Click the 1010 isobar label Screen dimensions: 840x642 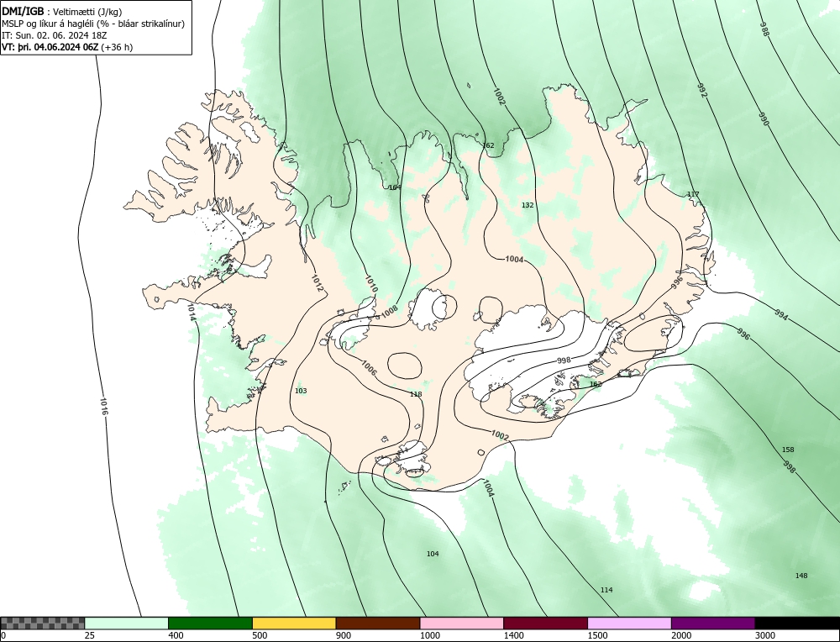(x=370, y=284)
